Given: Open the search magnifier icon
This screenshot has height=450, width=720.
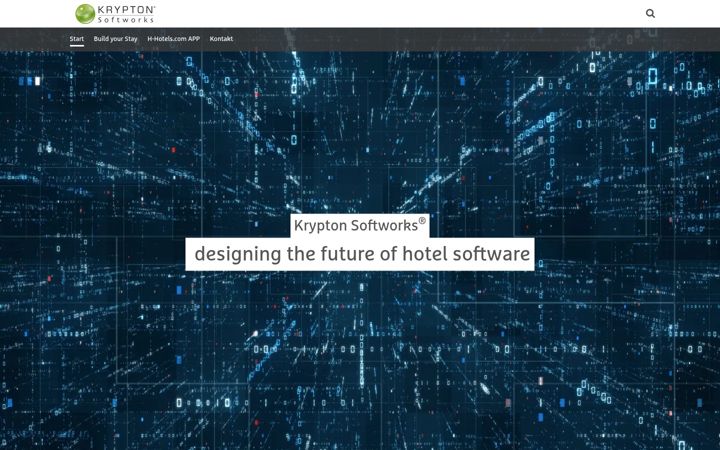Looking at the screenshot, I should coord(650,13).
